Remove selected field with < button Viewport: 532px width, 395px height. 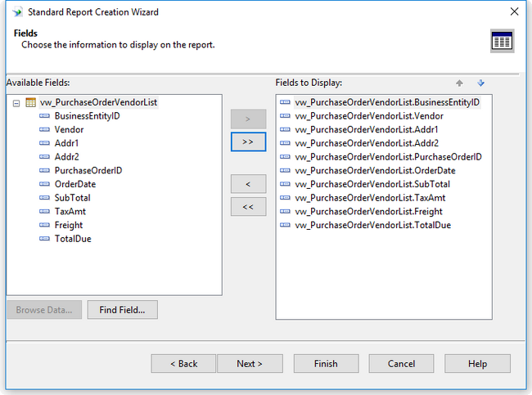pos(248,184)
